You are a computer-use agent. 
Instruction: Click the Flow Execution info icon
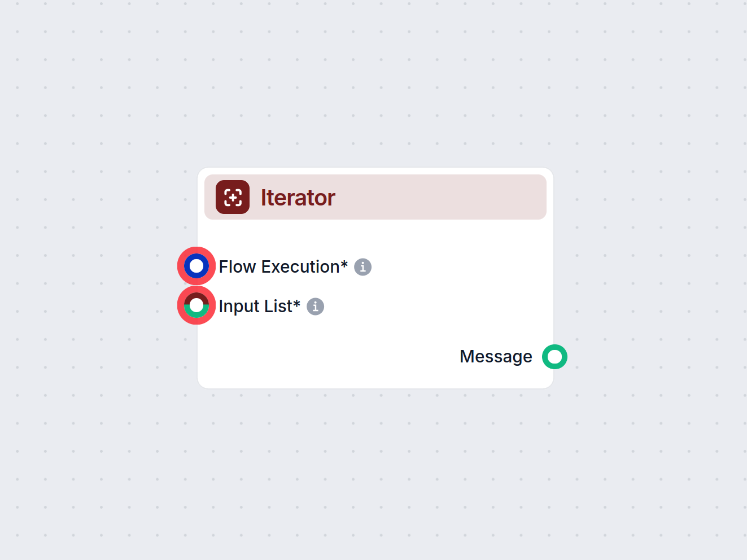click(x=362, y=267)
